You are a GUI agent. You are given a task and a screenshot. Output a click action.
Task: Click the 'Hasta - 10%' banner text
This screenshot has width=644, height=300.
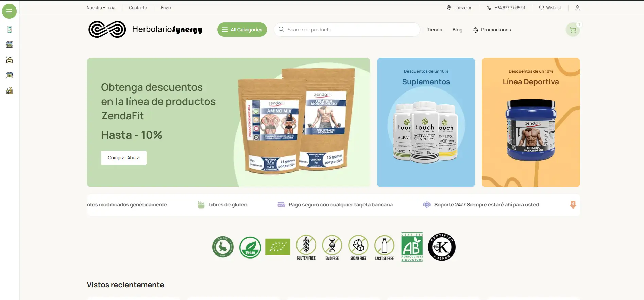click(132, 135)
